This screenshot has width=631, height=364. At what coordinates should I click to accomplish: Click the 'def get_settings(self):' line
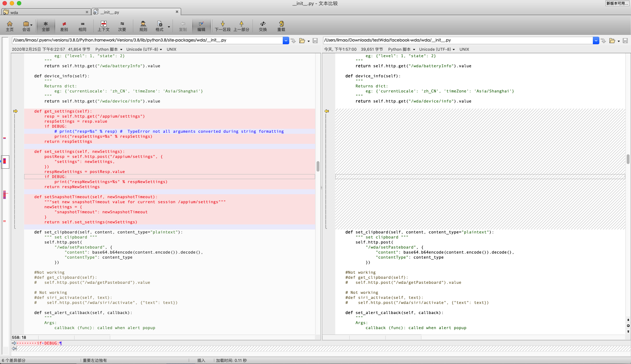click(x=170, y=111)
